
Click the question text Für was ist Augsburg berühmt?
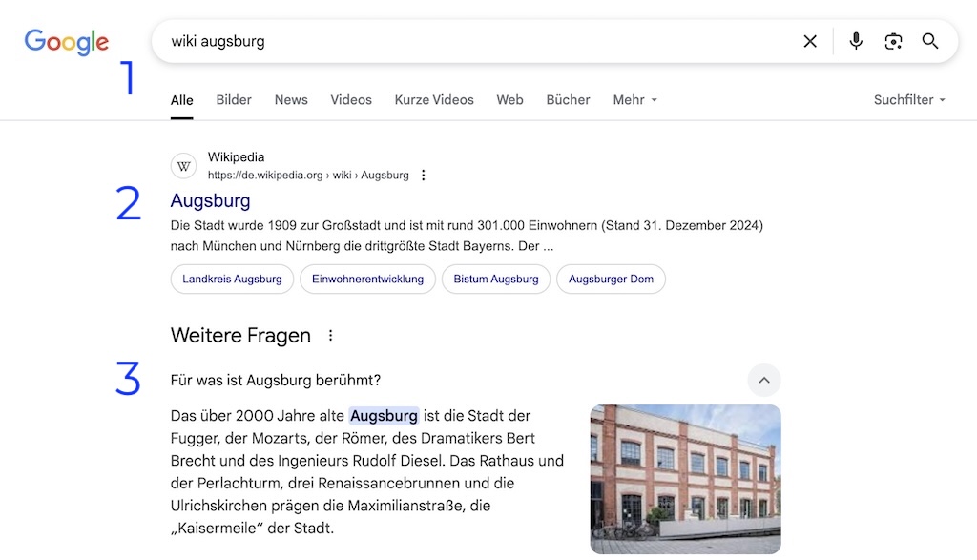(x=276, y=381)
